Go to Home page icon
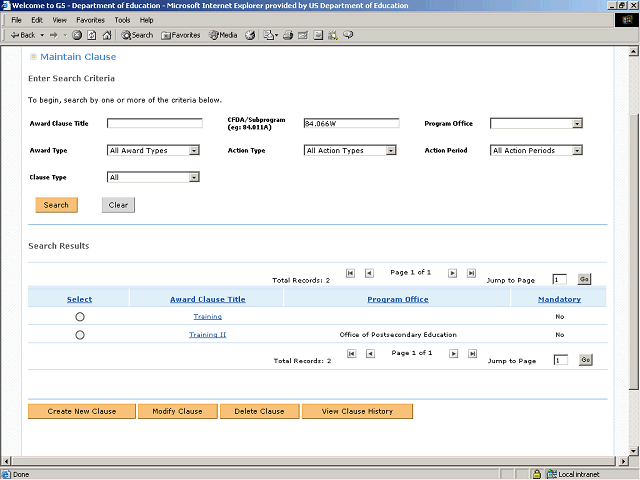The width and height of the screenshot is (640, 480). (107, 35)
